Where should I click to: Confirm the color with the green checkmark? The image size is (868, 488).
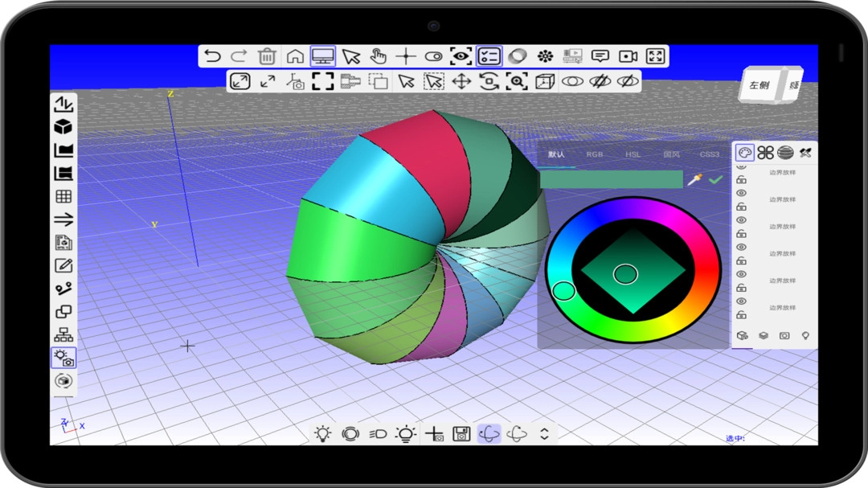[715, 179]
